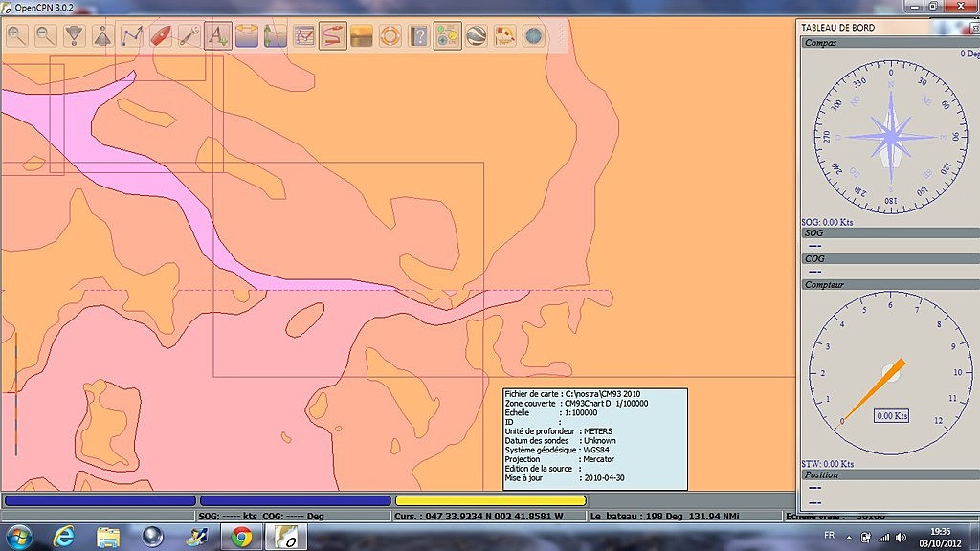The width and height of the screenshot is (980, 551).
Task: Click the Google Earth plugin globe icon
Action: [x=477, y=35]
